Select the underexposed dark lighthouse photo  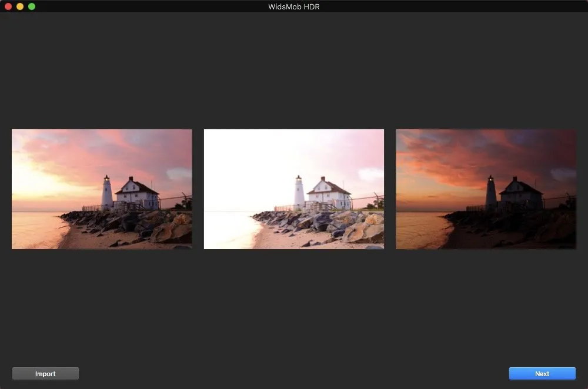tap(486, 189)
